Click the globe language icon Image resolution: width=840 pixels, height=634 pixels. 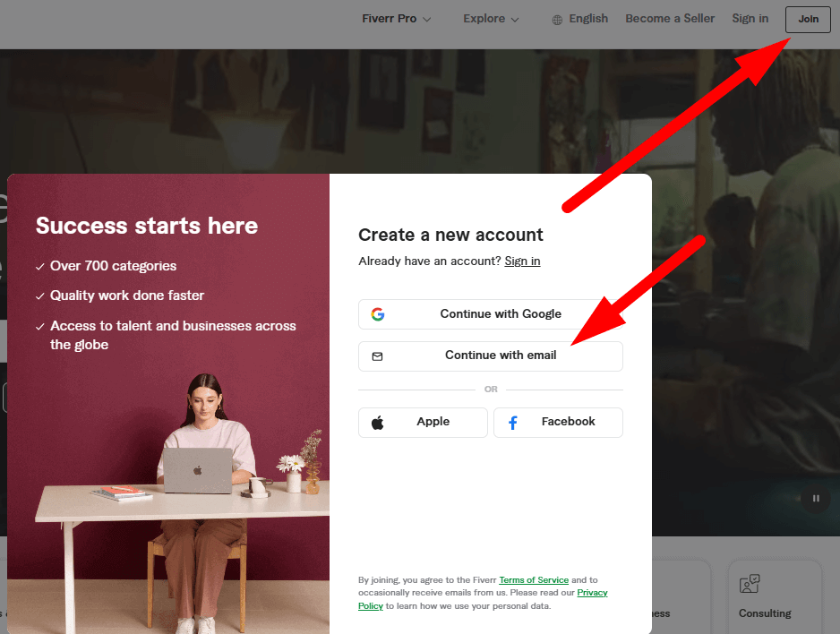557,20
